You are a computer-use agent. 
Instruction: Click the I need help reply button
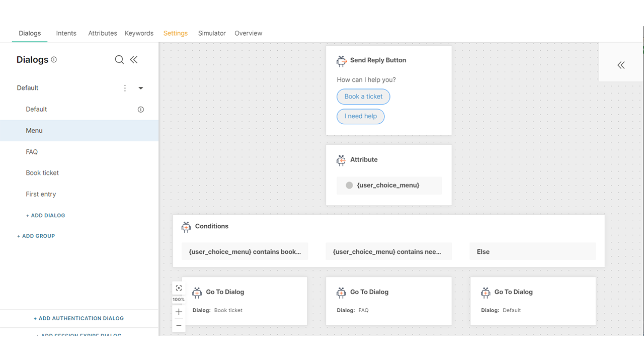(360, 116)
